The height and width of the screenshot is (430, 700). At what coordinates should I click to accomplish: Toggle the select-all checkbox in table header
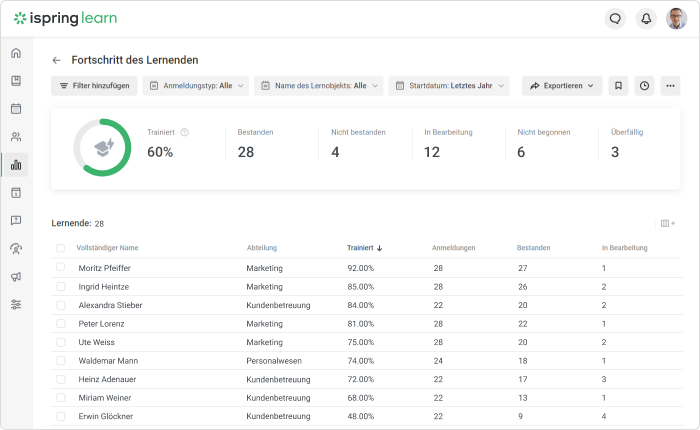(60, 248)
